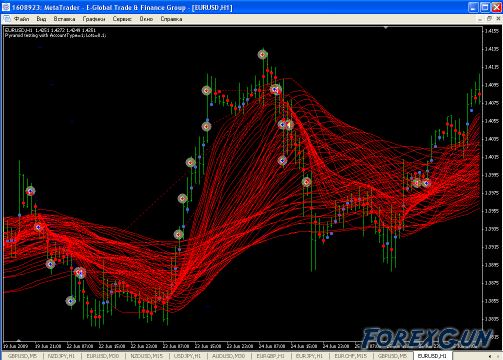Screen dimensions: 503x360
Task: Open the Сервис menu
Action: 122,19
